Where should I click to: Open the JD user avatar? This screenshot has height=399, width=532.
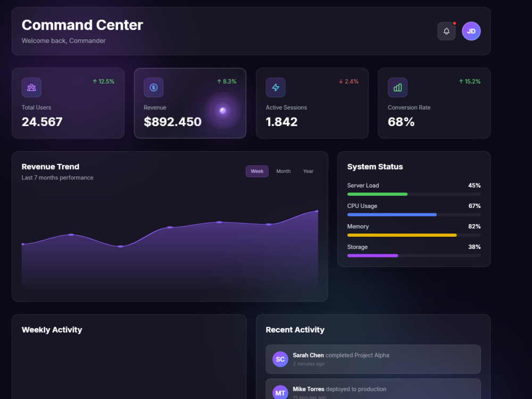pyautogui.click(x=471, y=31)
